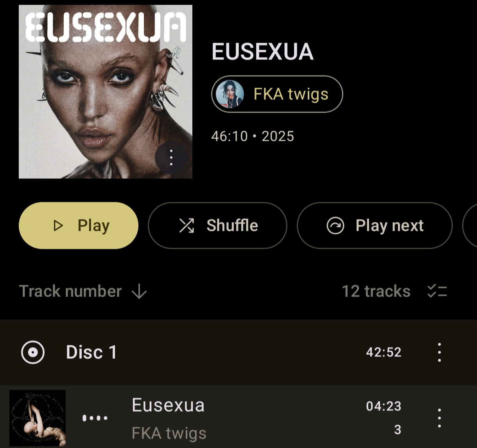Click the Disc 1 disc icon
477x448 pixels.
pyautogui.click(x=33, y=352)
